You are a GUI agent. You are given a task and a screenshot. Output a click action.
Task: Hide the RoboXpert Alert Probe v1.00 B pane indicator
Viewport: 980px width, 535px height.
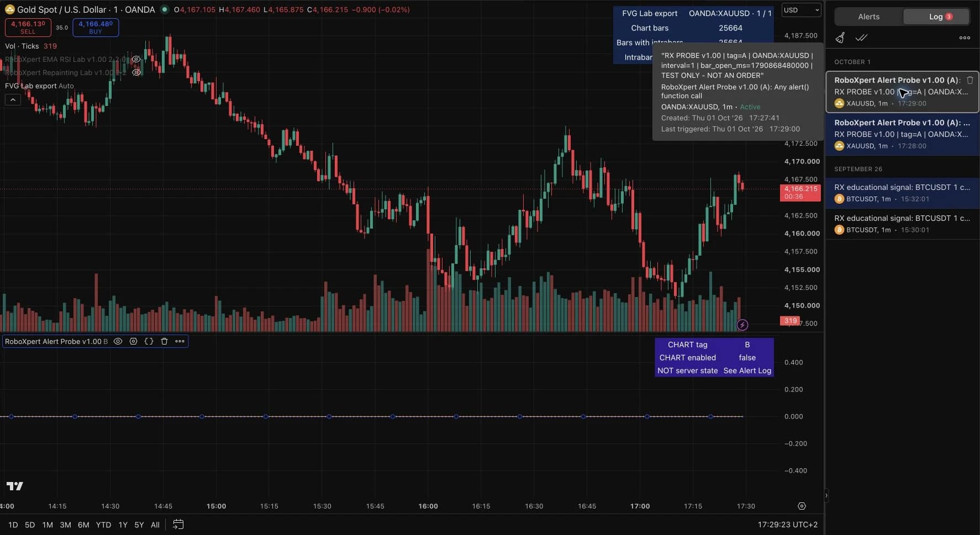(118, 341)
